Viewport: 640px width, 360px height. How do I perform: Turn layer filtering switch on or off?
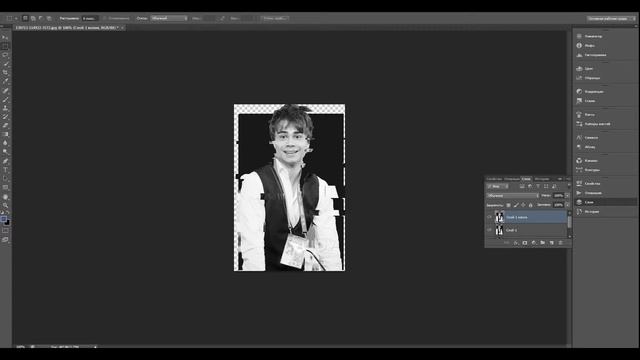569,187
